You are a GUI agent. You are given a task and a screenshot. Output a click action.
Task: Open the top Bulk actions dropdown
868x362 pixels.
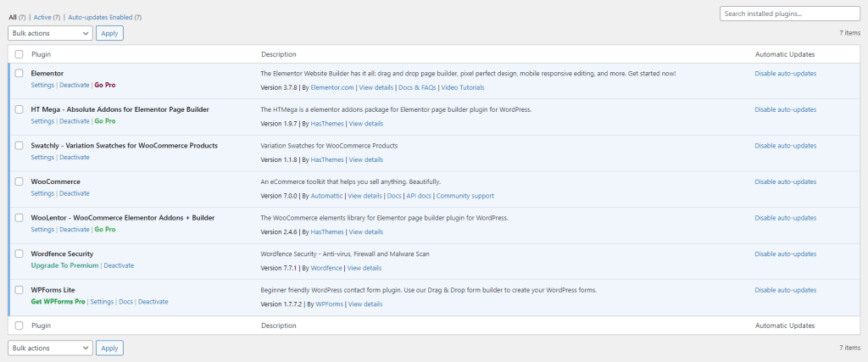50,33
